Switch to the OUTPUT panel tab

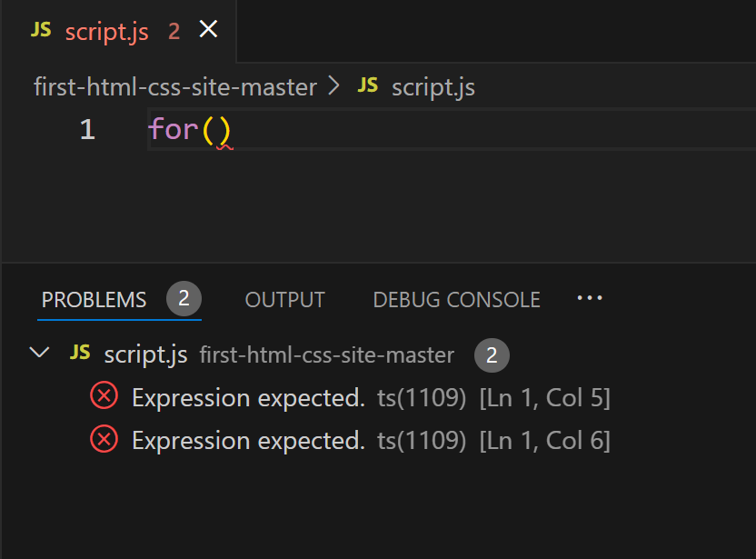tap(285, 300)
